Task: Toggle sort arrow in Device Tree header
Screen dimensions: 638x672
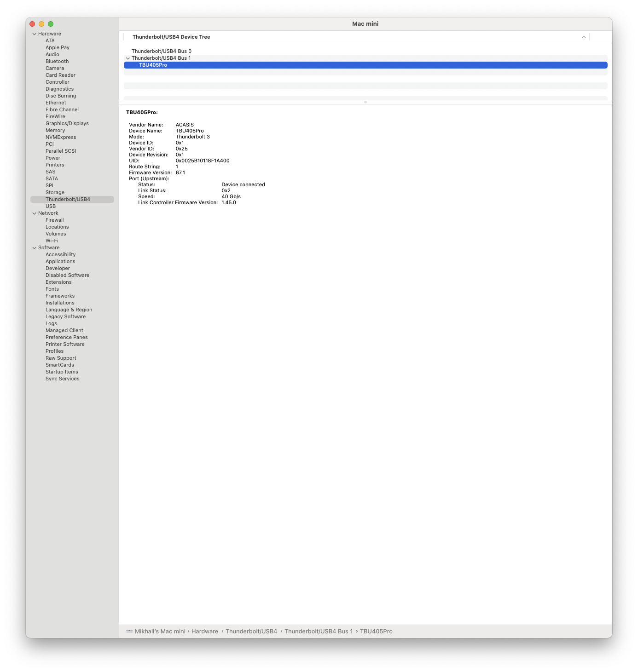Action: tap(584, 37)
